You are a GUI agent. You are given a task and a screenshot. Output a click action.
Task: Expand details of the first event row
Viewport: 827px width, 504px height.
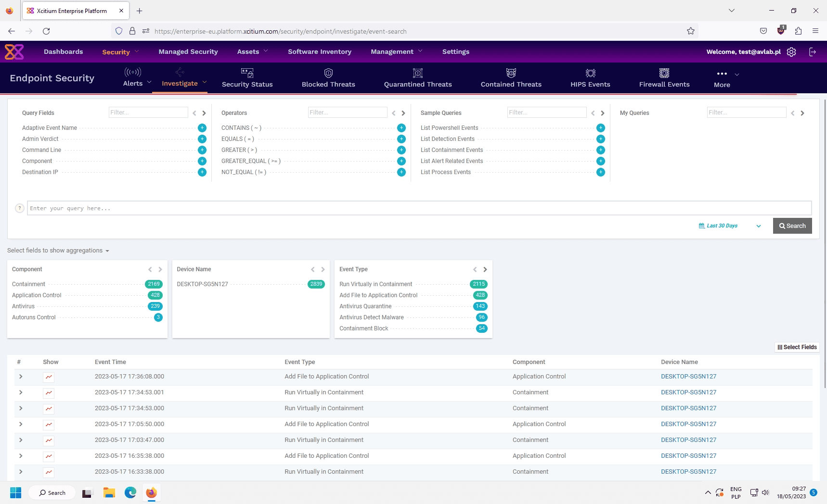(20, 377)
